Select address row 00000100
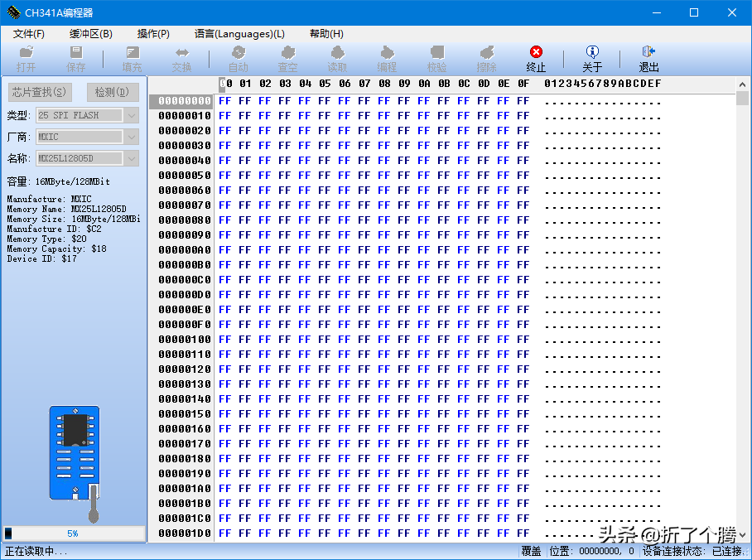 [x=185, y=340]
